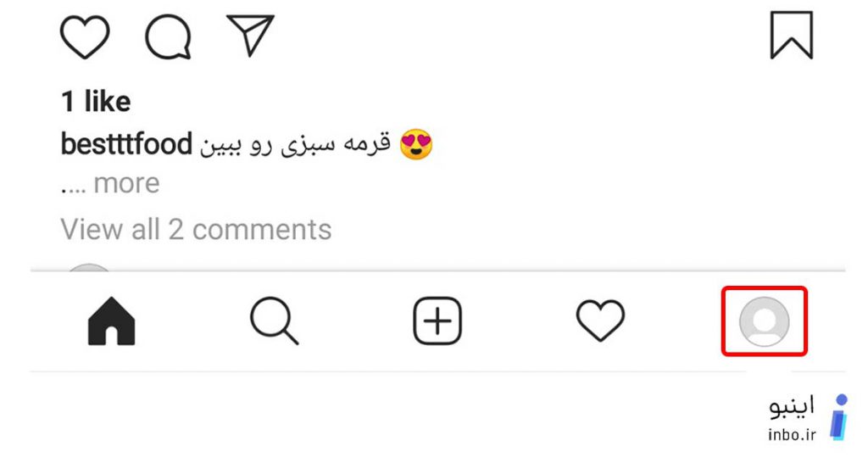Click the heart-eyes emoji in the caption
The image size is (868, 463).
[415, 144]
